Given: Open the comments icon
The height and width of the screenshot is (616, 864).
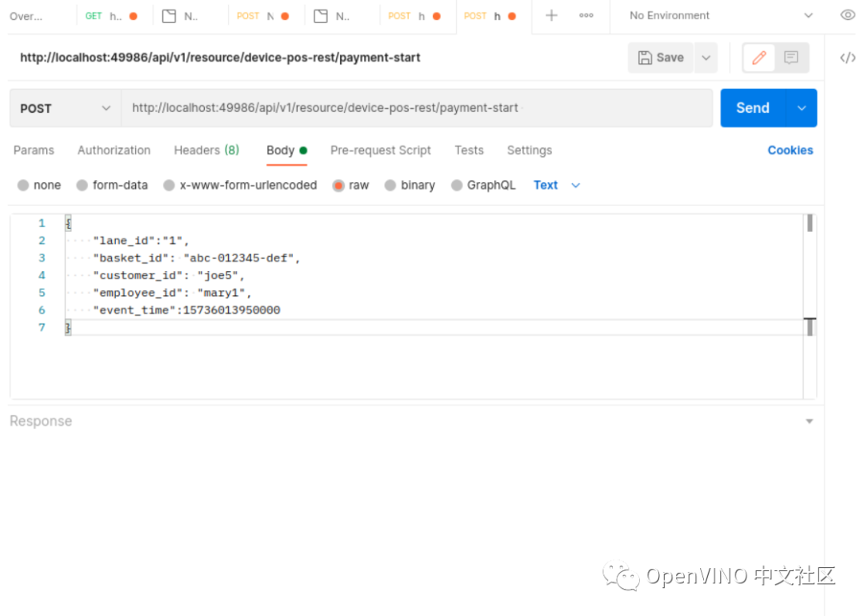Looking at the screenshot, I should click(x=791, y=58).
